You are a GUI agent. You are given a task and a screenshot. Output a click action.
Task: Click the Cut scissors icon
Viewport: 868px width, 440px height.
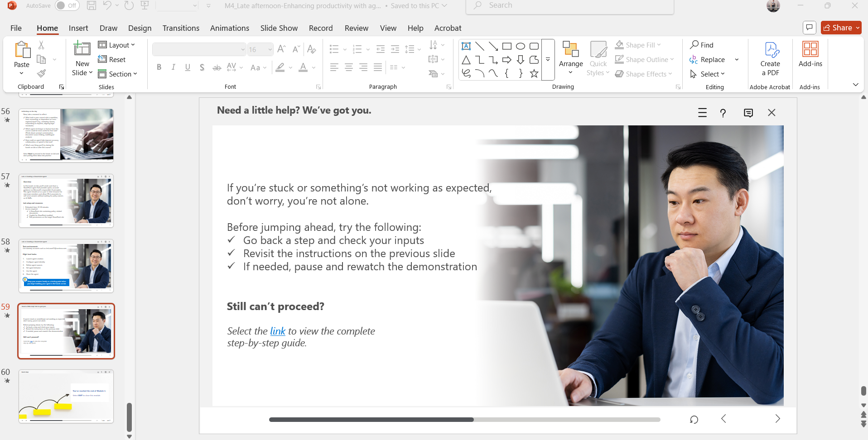point(41,45)
